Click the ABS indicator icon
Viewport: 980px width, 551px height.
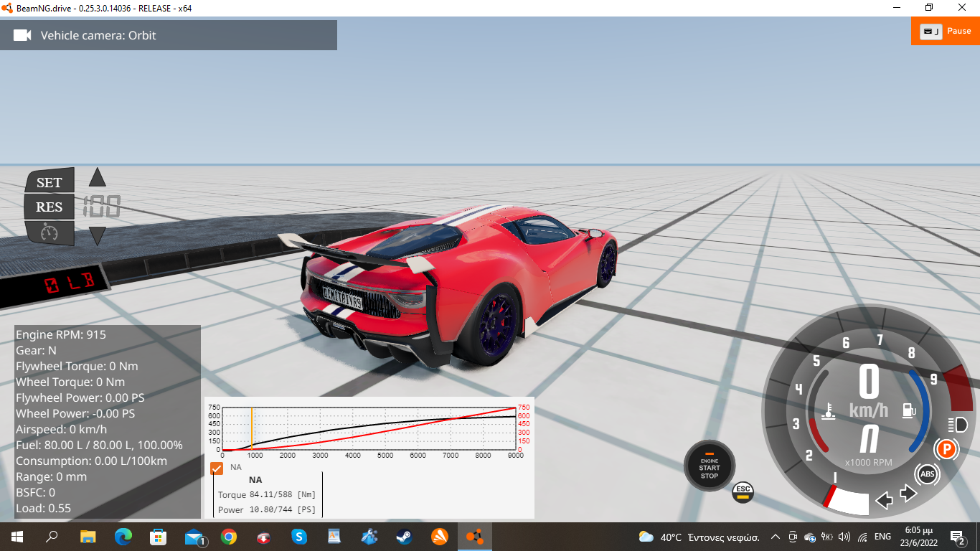[927, 474]
